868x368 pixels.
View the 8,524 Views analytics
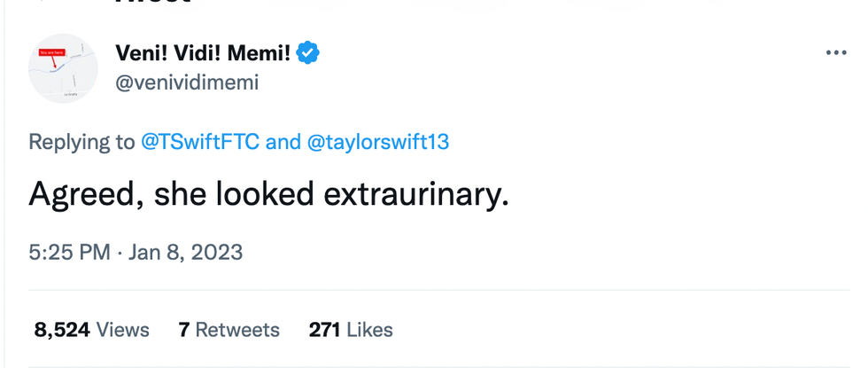point(92,330)
